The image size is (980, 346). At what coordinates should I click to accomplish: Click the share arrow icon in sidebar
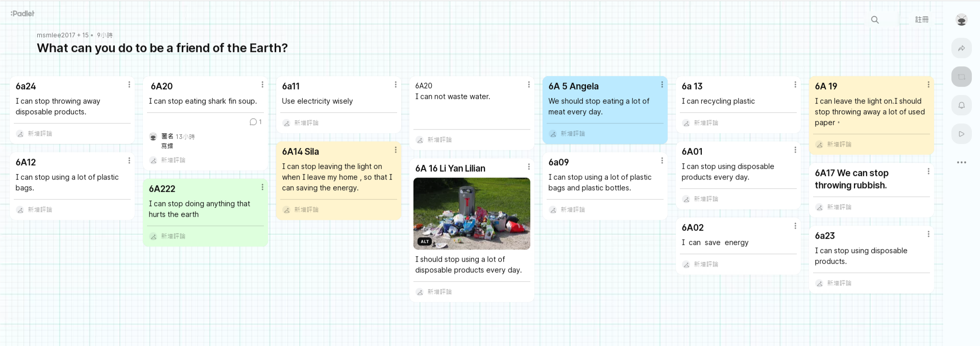961,48
